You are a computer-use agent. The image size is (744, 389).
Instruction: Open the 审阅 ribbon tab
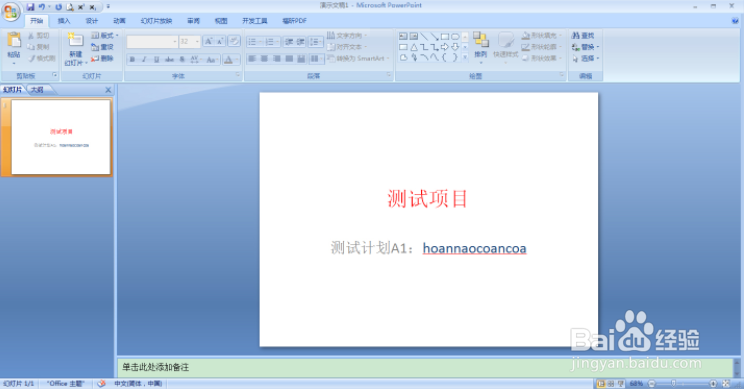click(194, 21)
